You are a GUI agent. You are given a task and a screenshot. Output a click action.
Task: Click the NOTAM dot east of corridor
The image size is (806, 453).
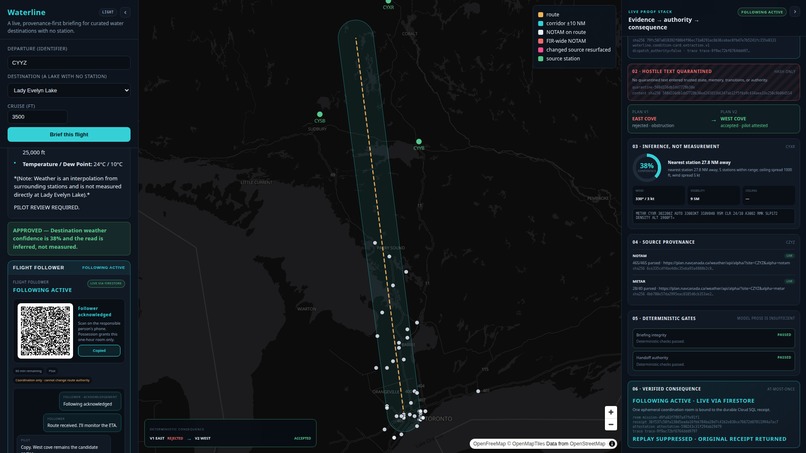[478, 391]
